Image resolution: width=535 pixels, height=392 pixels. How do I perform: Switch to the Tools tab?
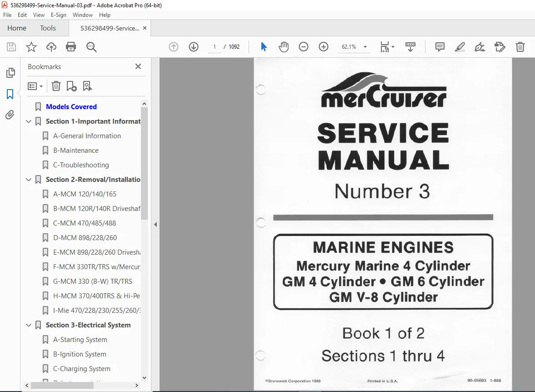coord(48,28)
